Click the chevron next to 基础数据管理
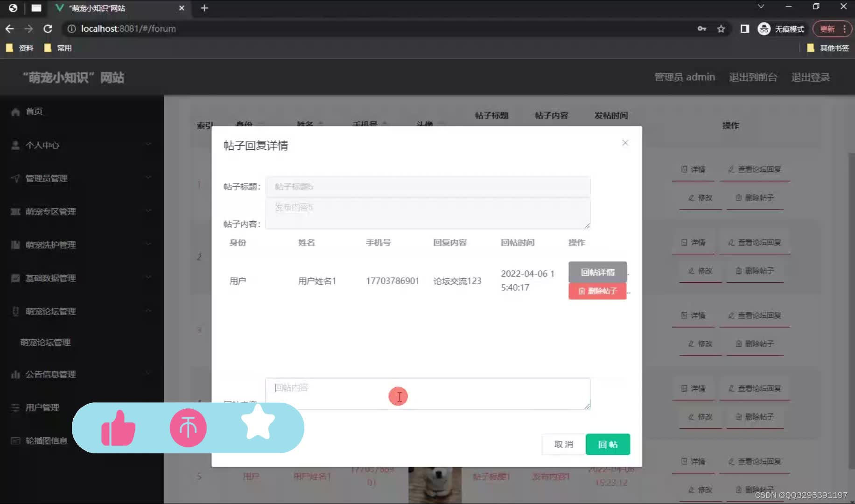The height and width of the screenshot is (504, 855). pos(148,278)
